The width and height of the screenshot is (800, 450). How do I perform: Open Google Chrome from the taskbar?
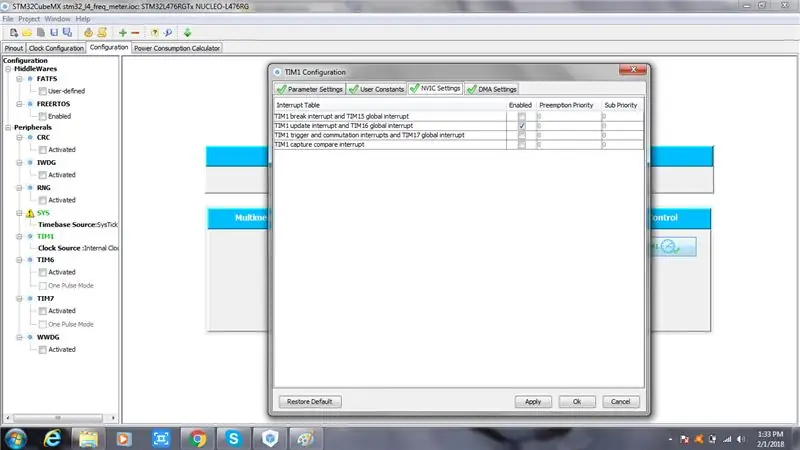pyautogui.click(x=197, y=438)
